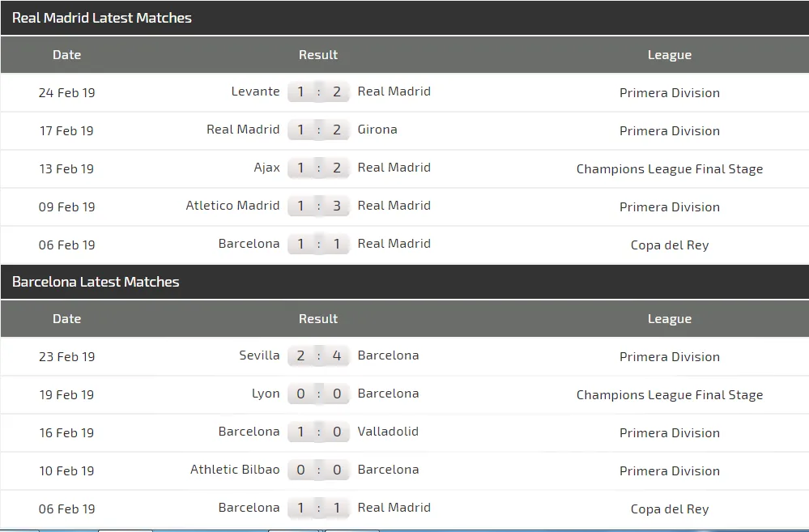Viewport: 809px width, 532px height.
Task: Open the Athletic Bilbao team link
Action: [235, 470]
